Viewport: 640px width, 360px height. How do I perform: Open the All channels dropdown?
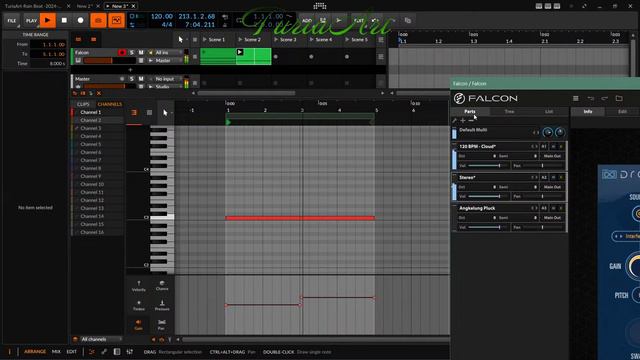101,339
